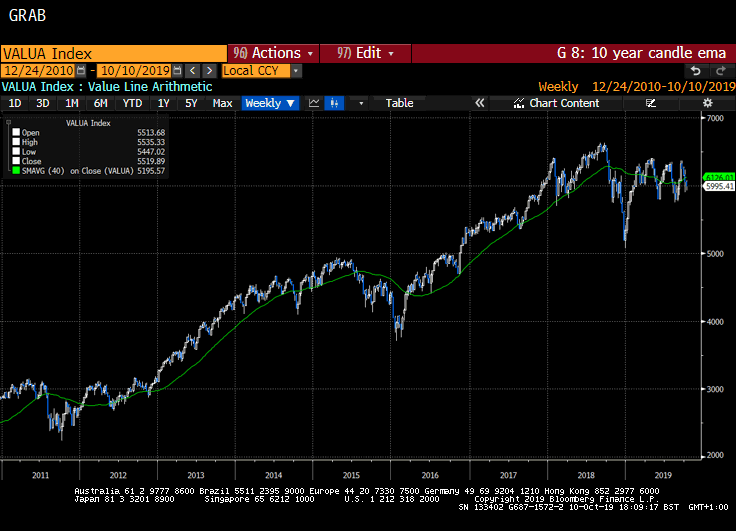Pin the VALUA Index legend box
Image resolution: width=736 pixels, height=531 pixels.
pos(8,123)
